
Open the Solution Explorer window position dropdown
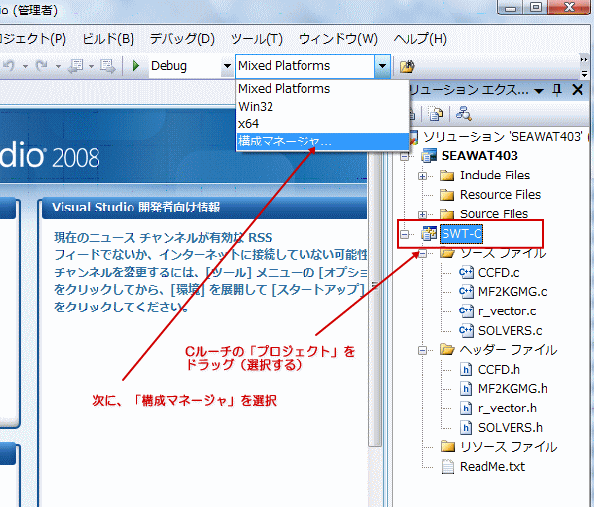[x=539, y=91]
